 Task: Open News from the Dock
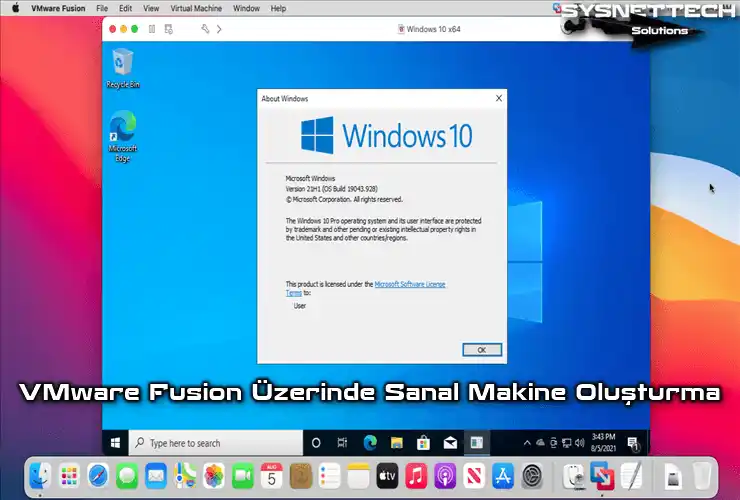pyautogui.click(x=474, y=476)
